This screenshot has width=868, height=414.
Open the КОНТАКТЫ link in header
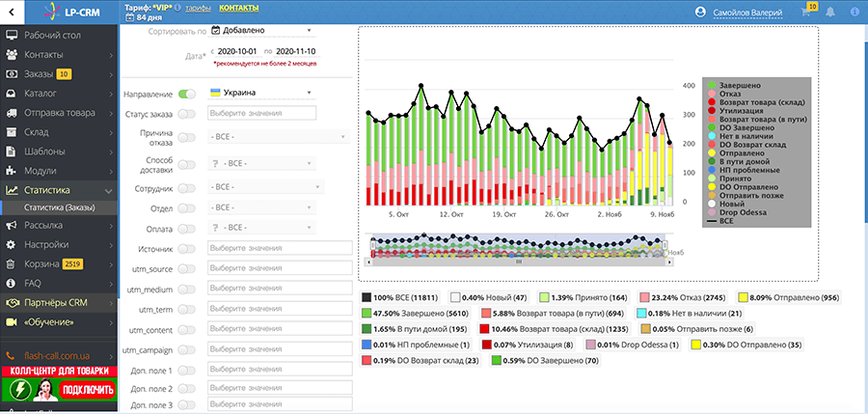(238, 8)
